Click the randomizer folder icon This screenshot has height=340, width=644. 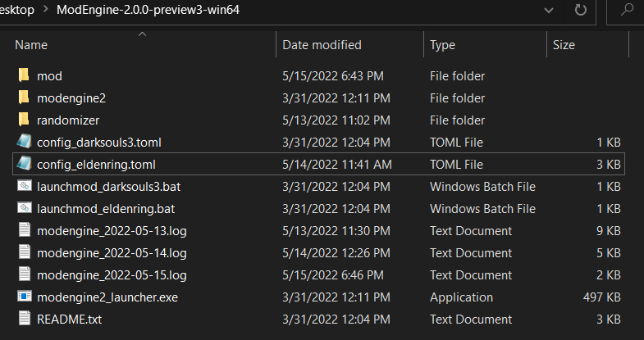click(24, 120)
